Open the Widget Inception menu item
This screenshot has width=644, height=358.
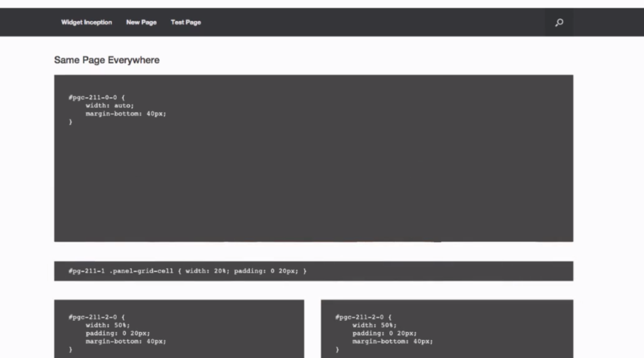click(x=86, y=23)
